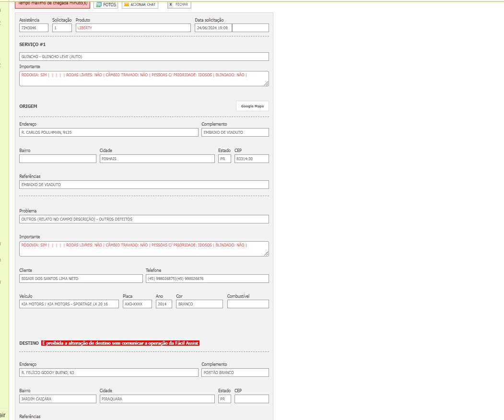
Task: Click the SERVIÇO #1 heading
Action: coord(33,44)
